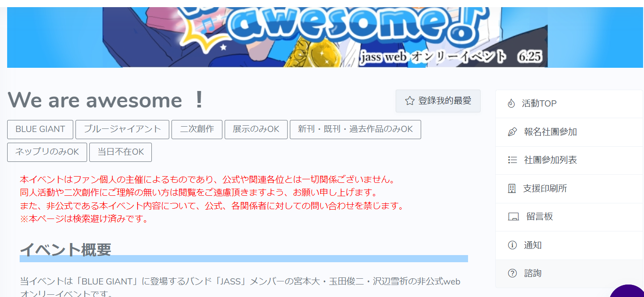Choose the 展示のみOK tag
644x297 pixels.
(x=256, y=129)
